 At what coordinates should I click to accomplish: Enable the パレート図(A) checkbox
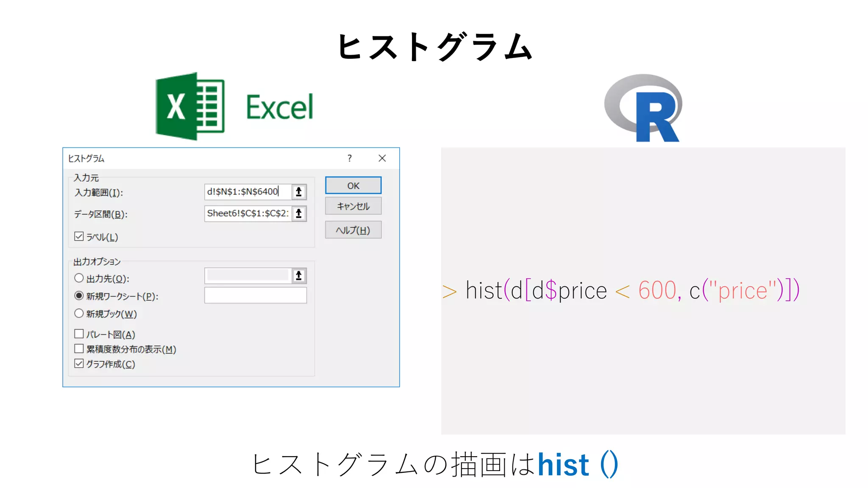79,334
